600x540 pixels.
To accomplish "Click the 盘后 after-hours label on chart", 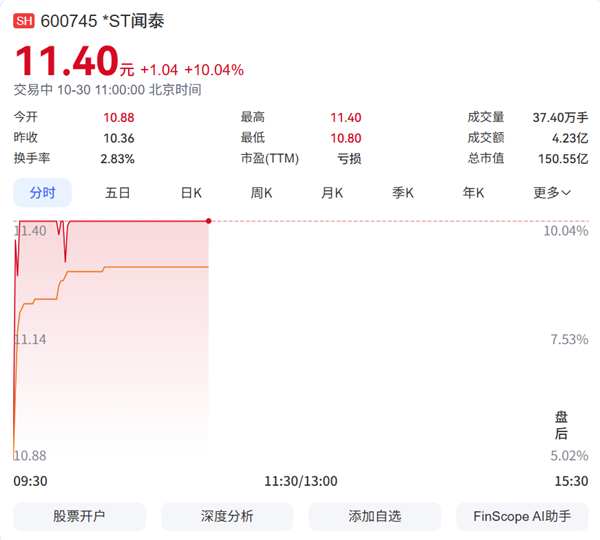I will pyautogui.click(x=561, y=425).
